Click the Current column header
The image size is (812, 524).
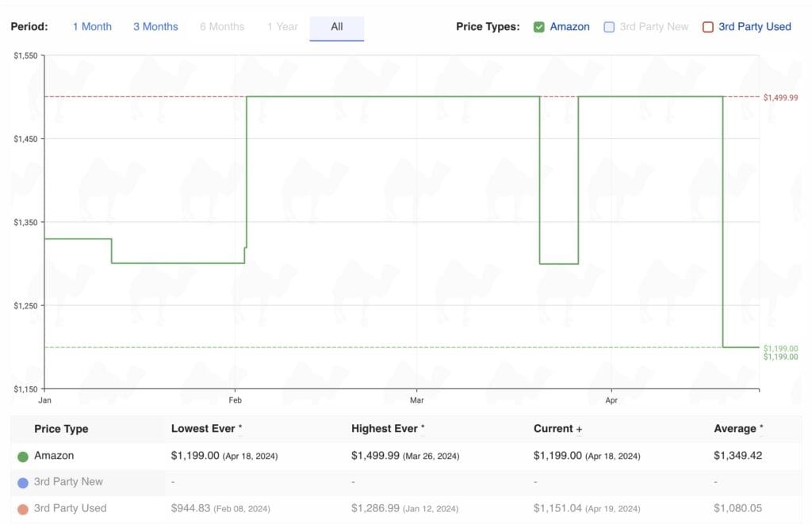tap(554, 429)
